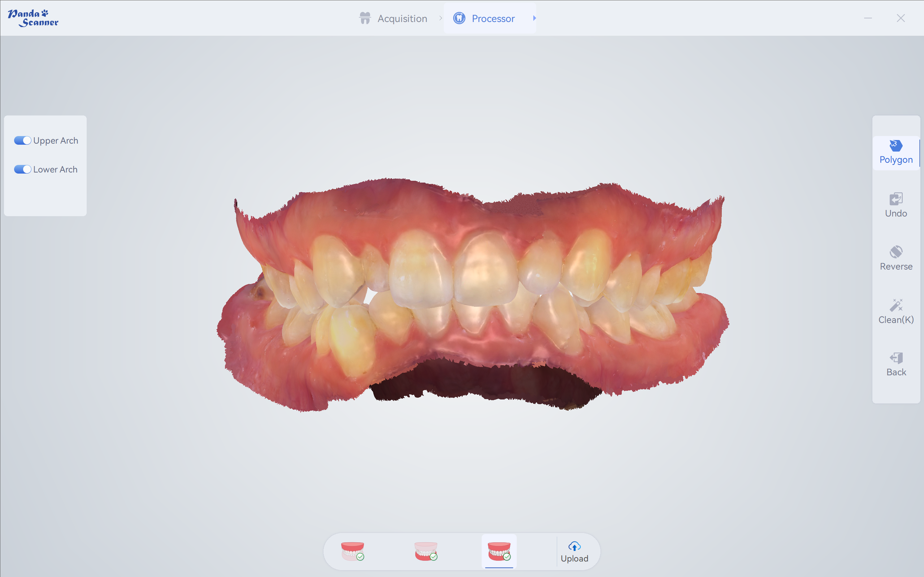Select the upper jaw scan thumbnail

coord(353,551)
